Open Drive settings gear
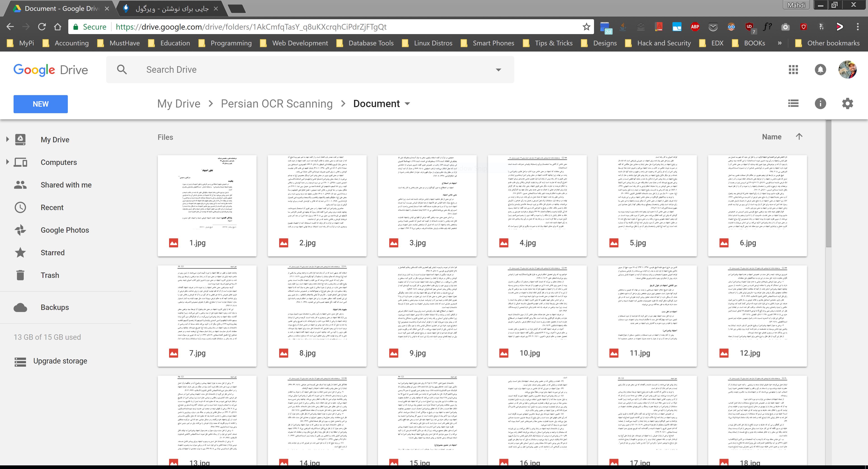The image size is (868, 469). coord(847,103)
